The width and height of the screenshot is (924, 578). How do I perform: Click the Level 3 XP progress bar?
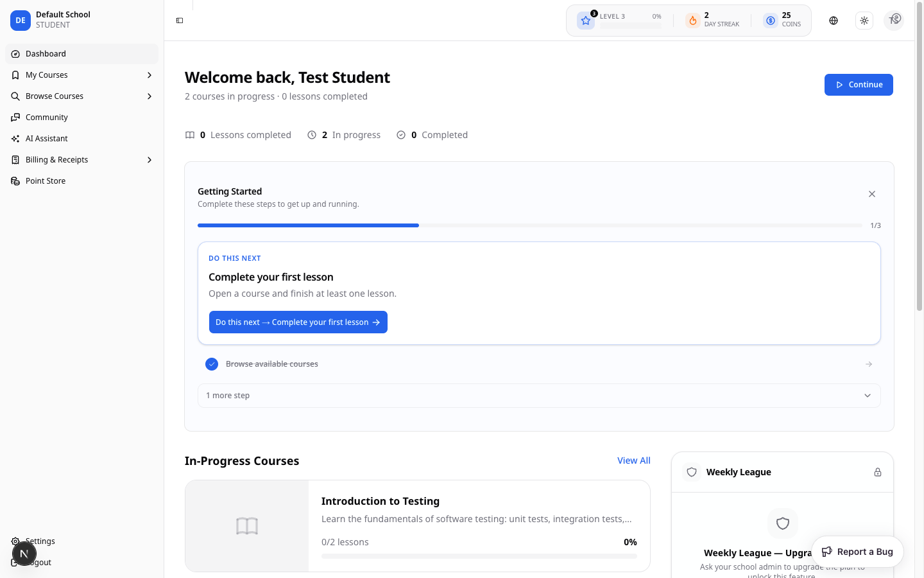coord(631,26)
